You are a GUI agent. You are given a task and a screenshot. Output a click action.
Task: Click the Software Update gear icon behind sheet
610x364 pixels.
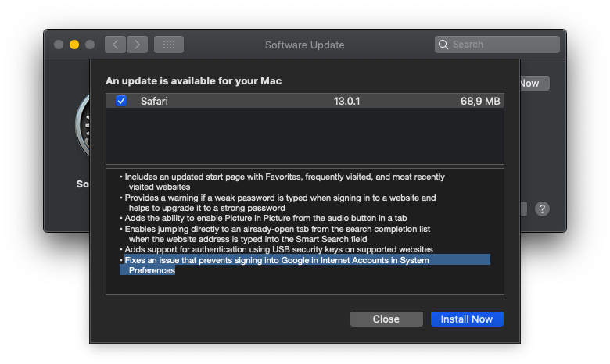pos(82,125)
